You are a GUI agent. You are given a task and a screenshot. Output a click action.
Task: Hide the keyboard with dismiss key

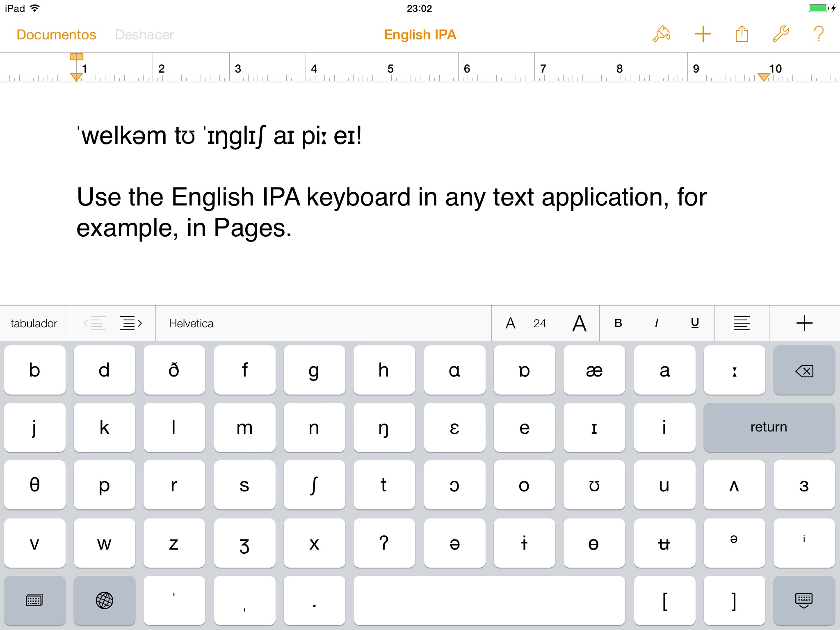(804, 600)
